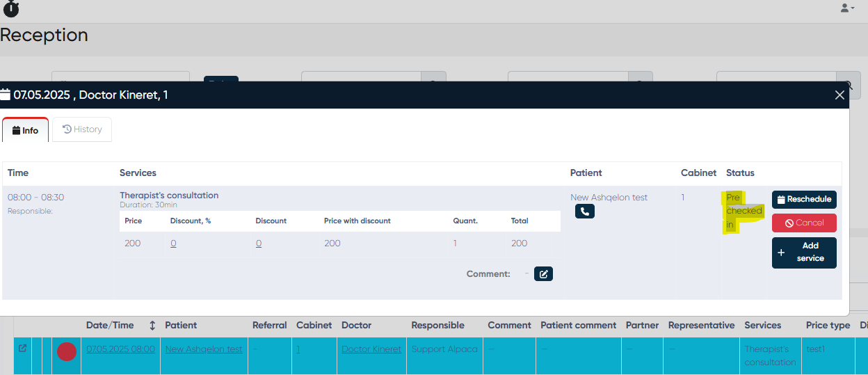Click the search magnifier icon at far right
Image resolution: width=868 pixels, height=375 pixels.
(x=849, y=86)
